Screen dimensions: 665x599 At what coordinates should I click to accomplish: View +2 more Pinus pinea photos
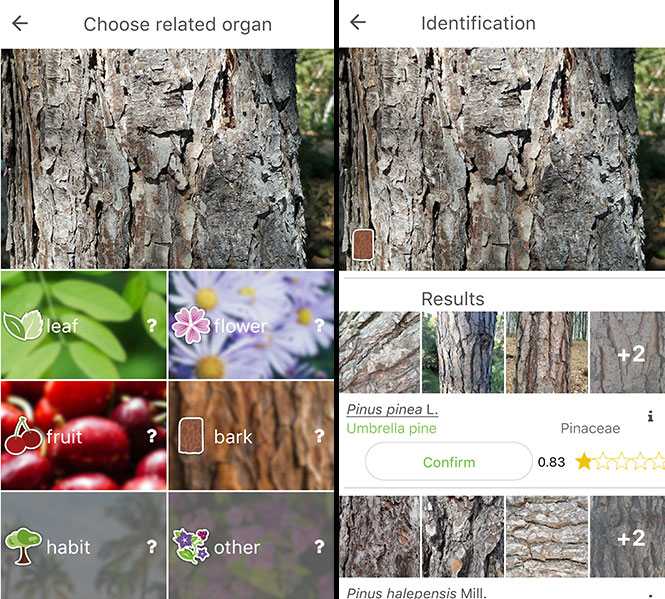[x=627, y=353]
